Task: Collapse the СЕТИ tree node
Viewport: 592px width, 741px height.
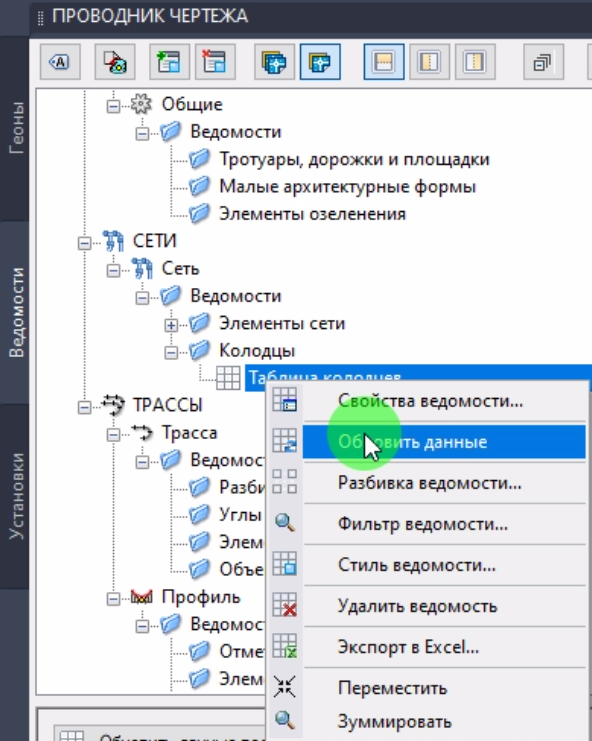Action: click(84, 243)
